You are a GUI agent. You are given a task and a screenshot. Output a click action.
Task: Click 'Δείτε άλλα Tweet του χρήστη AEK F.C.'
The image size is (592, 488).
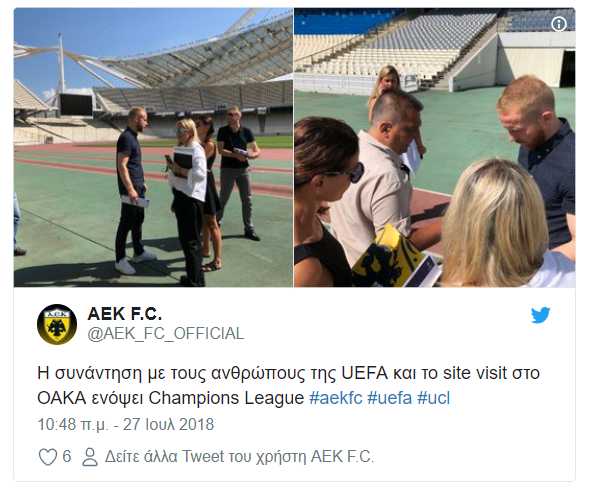239,457
